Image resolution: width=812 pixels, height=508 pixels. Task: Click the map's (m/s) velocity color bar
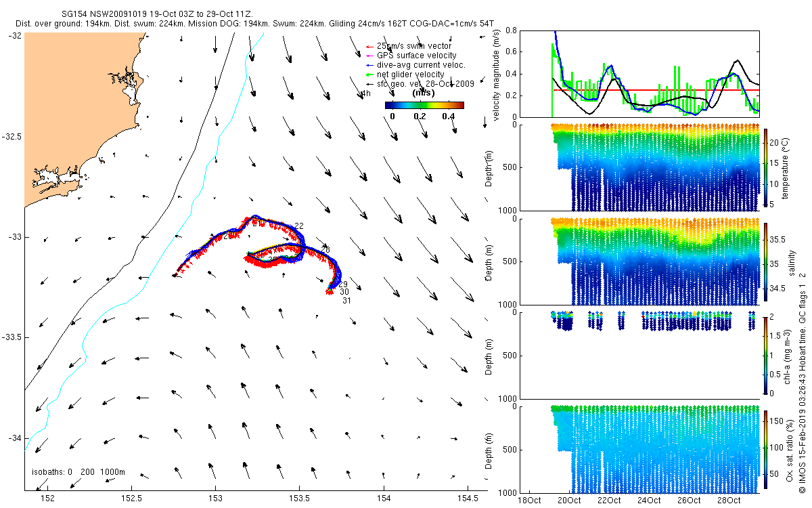click(424, 105)
